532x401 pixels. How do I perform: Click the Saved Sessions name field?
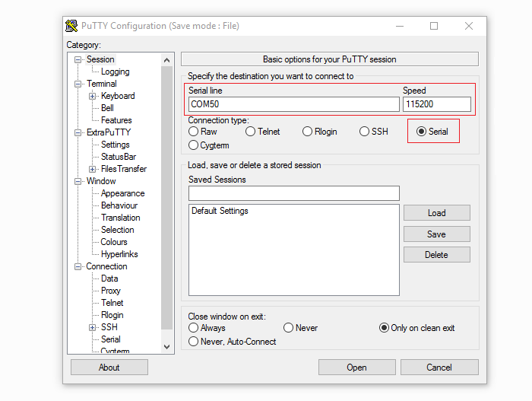click(294, 193)
